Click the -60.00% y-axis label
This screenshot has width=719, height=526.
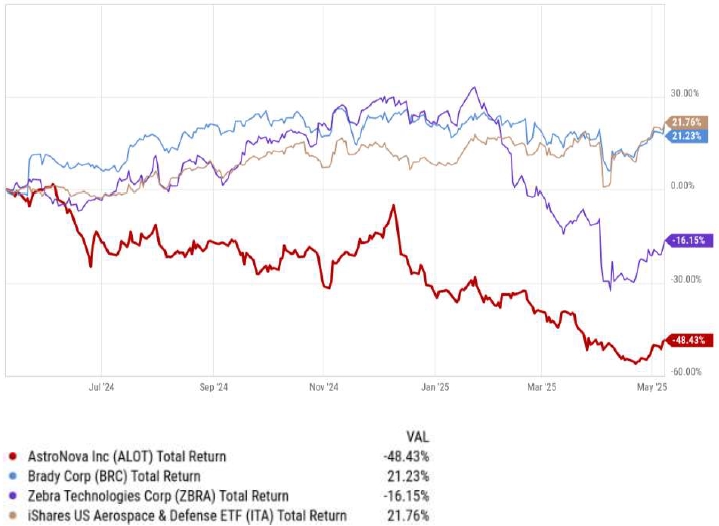(x=684, y=371)
